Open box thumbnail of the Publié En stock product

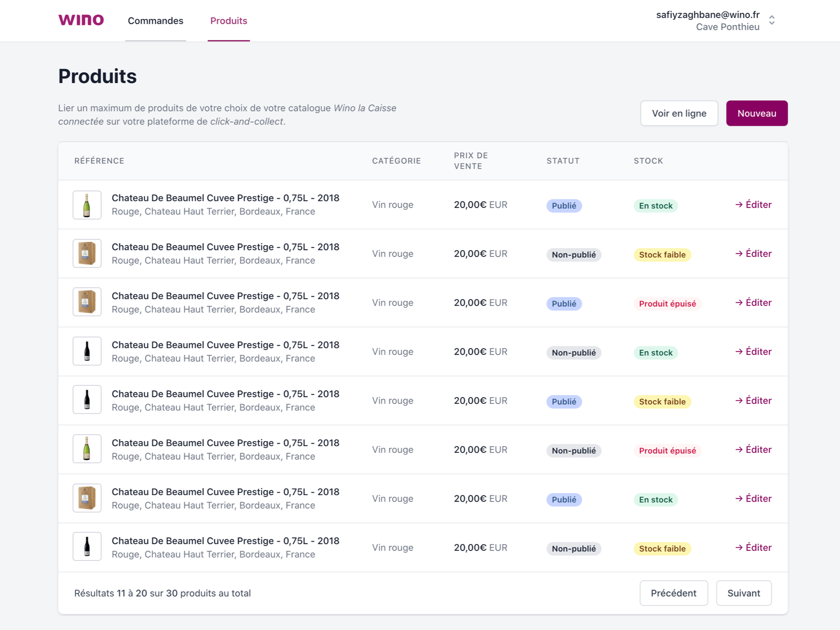click(x=87, y=498)
